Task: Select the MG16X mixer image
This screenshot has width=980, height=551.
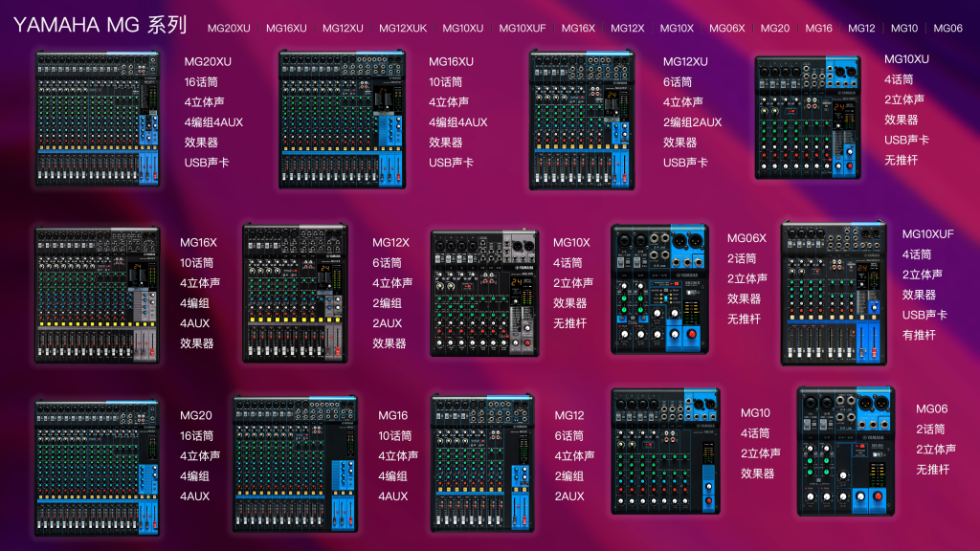Action: click(97, 294)
